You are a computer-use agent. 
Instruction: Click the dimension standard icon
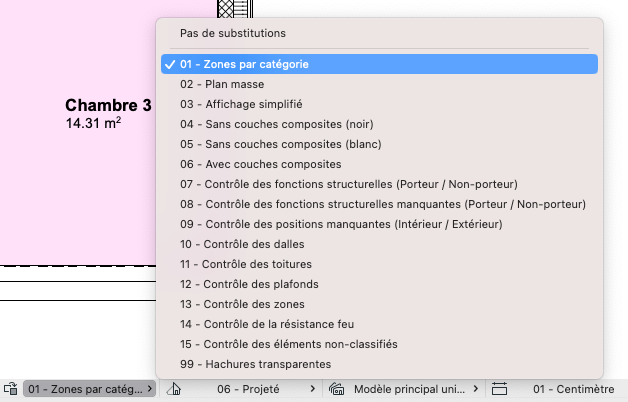pyautogui.click(x=499, y=389)
